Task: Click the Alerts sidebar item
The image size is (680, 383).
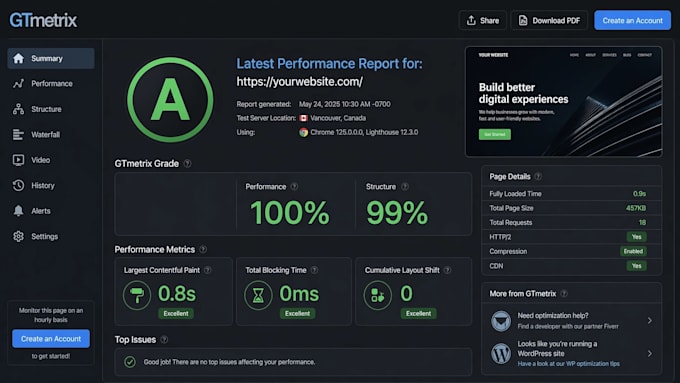Action: (x=51, y=211)
